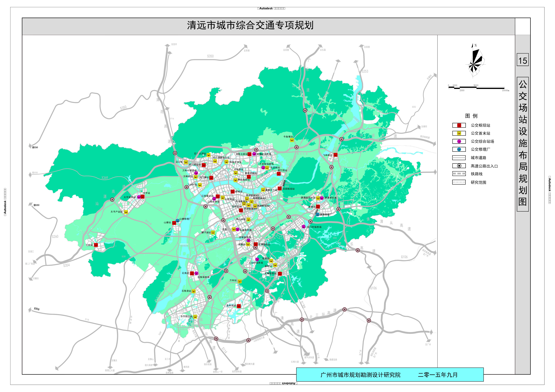
Task: Click the 广州市城市规划勘测设计研究院 footer text
Action: pos(360,375)
